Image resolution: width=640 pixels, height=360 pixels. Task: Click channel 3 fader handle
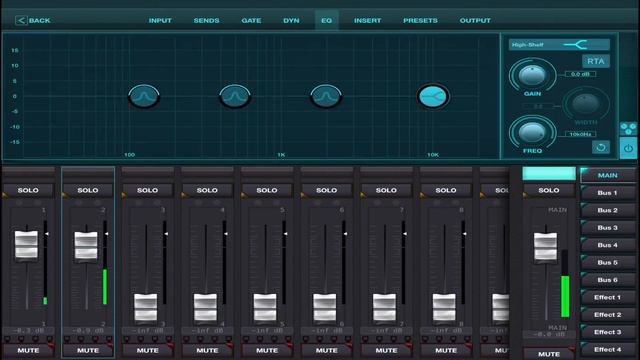tap(146, 307)
